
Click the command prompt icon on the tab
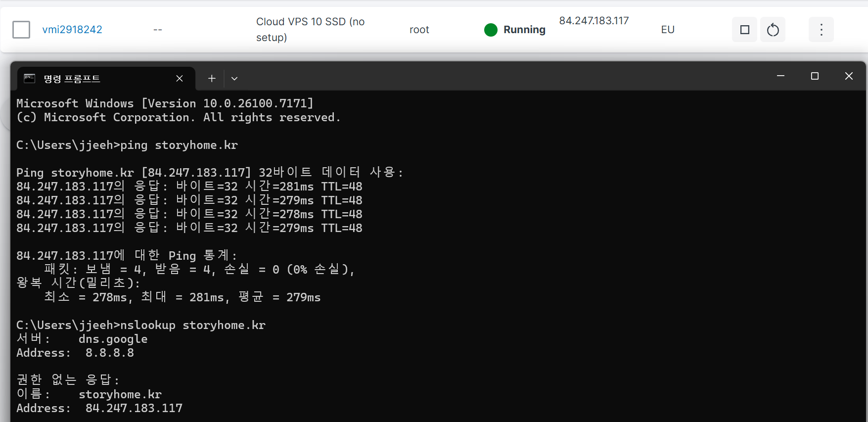[x=30, y=79]
